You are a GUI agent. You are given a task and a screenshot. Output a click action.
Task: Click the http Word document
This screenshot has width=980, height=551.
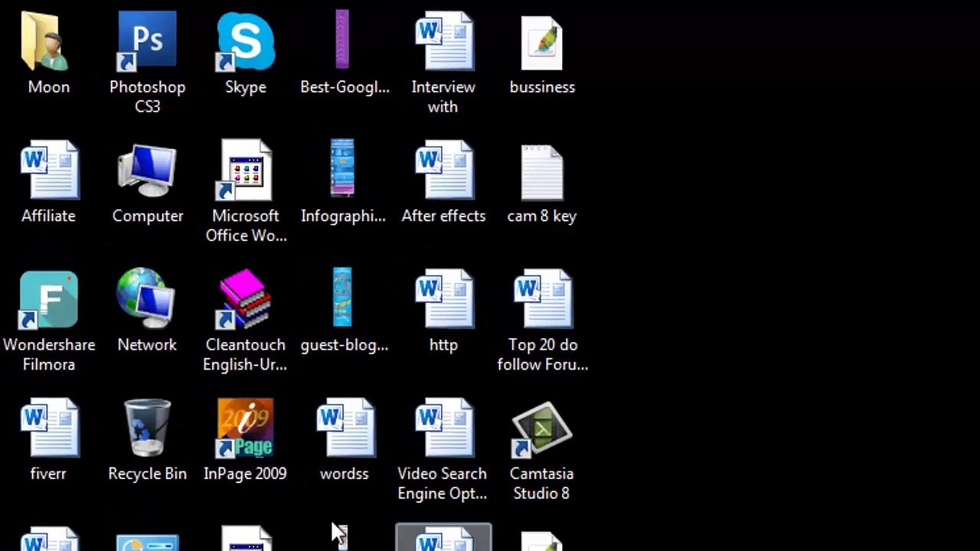point(443,300)
